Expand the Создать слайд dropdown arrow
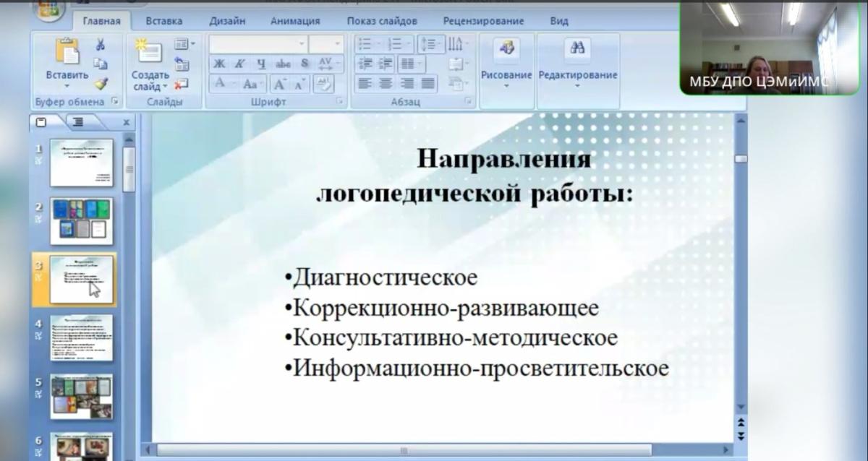The height and width of the screenshot is (461, 868). 166,87
